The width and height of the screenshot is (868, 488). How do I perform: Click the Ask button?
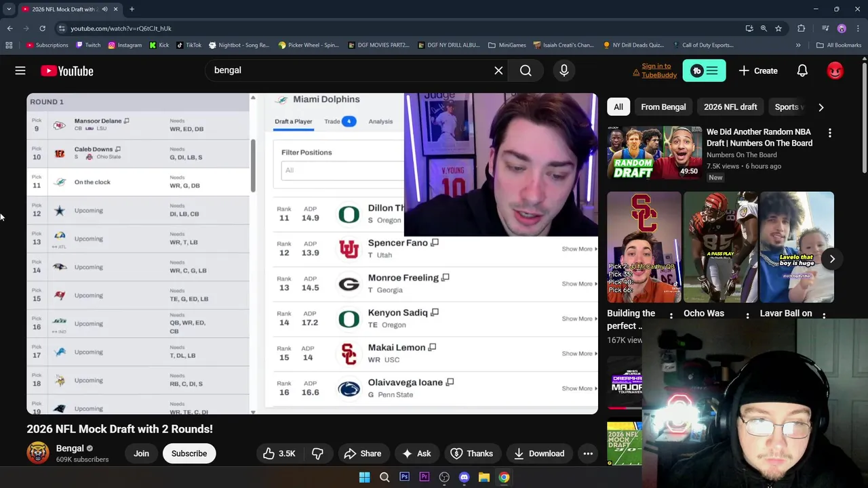(x=416, y=453)
